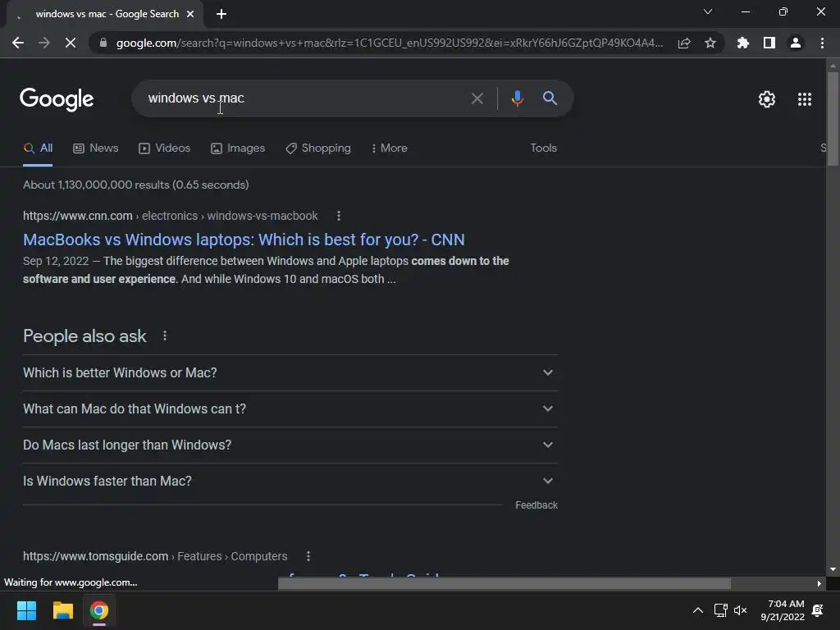The width and height of the screenshot is (840, 630).
Task: Open the tomsguide.com result URL
Action: [155, 556]
